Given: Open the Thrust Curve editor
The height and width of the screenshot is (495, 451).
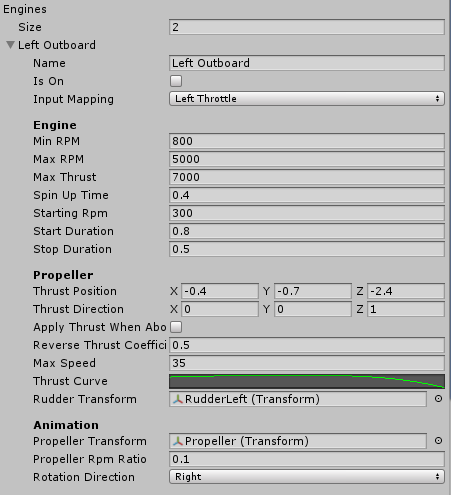Looking at the screenshot, I should (307, 381).
